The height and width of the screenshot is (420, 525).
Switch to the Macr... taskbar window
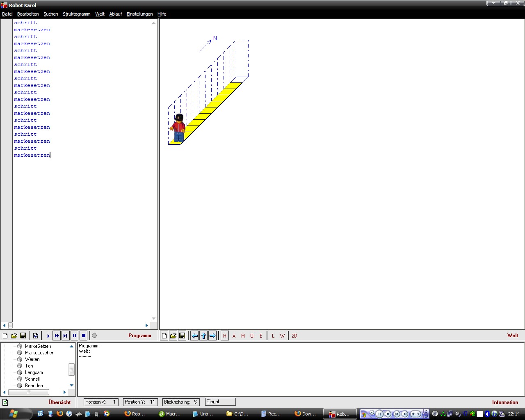170,414
